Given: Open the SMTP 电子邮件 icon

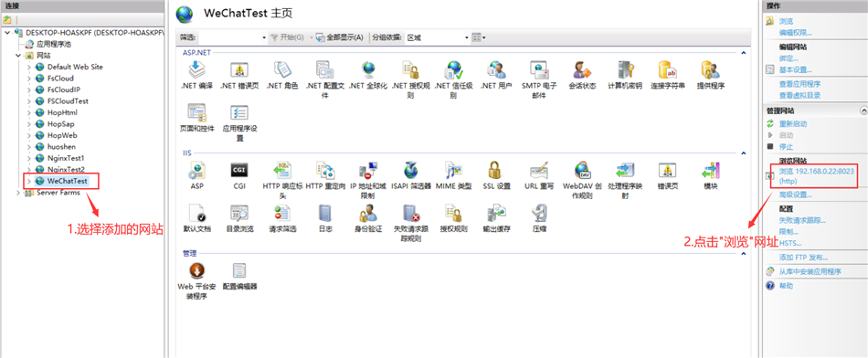Looking at the screenshot, I should point(539,70).
